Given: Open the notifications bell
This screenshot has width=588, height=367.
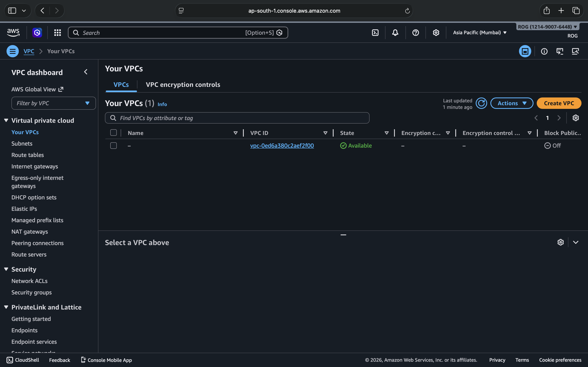Looking at the screenshot, I should [x=395, y=33].
